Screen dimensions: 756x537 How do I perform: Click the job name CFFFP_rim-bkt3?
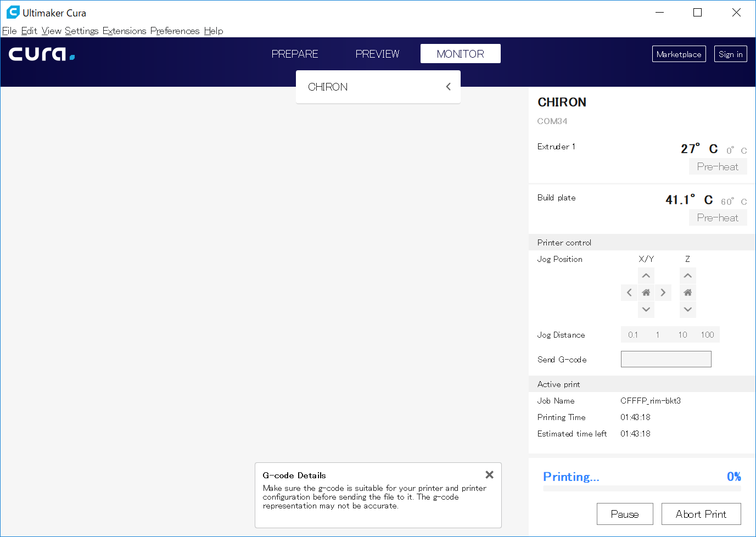coord(651,401)
